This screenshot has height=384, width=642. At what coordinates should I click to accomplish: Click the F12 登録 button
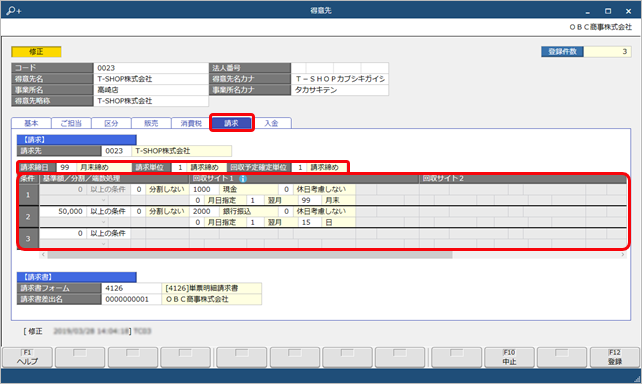click(615, 357)
